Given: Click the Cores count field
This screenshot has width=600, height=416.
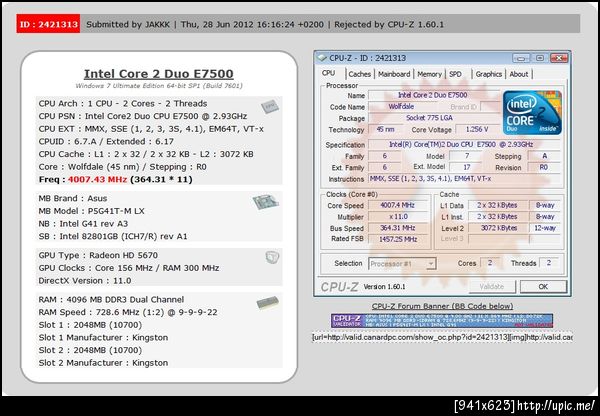Looking at the screenshot, I should click(489, 263).
